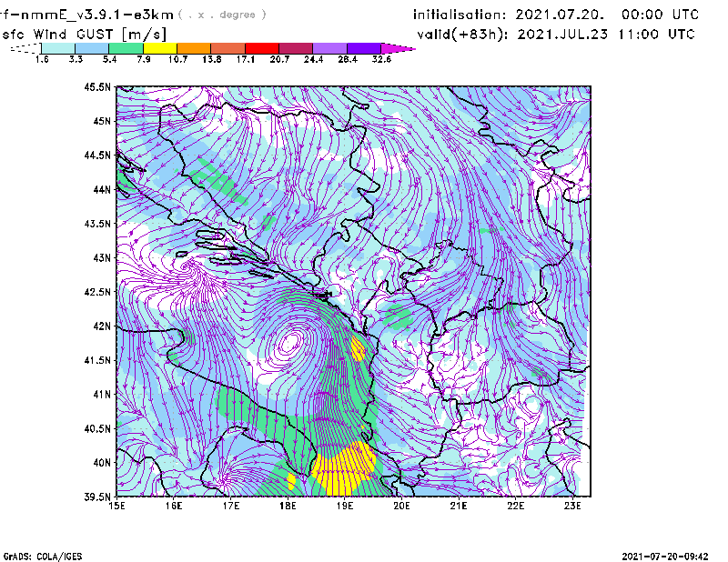Image resolution: width=728 pixels, height=562 pixels.
Task: Click the 22E longitude label
Action: (x=515, y=506)
